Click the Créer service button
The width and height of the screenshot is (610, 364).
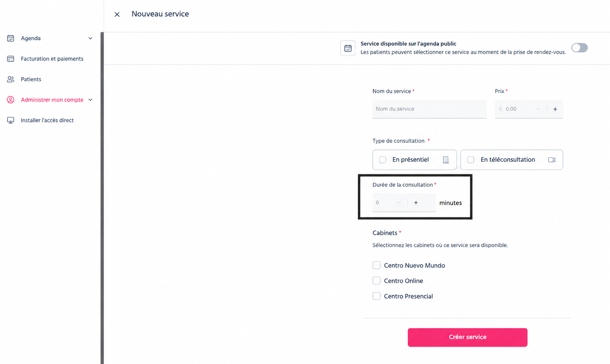coord(467,337)
